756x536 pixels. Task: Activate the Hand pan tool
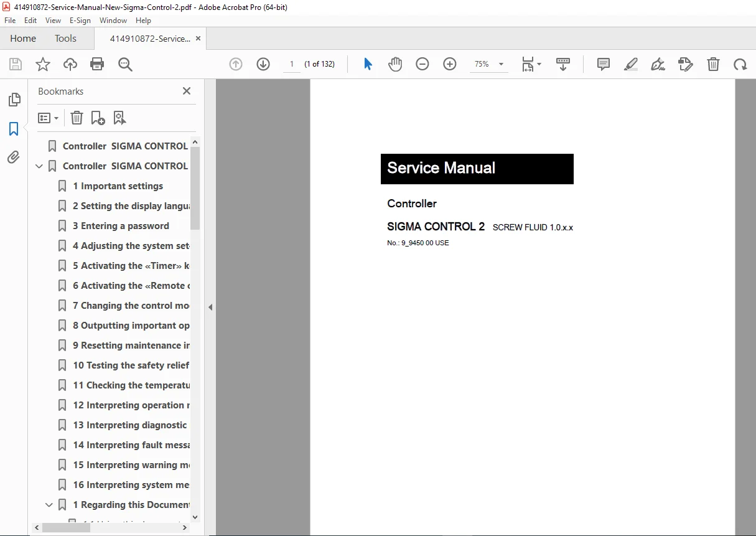coord(395,64)
